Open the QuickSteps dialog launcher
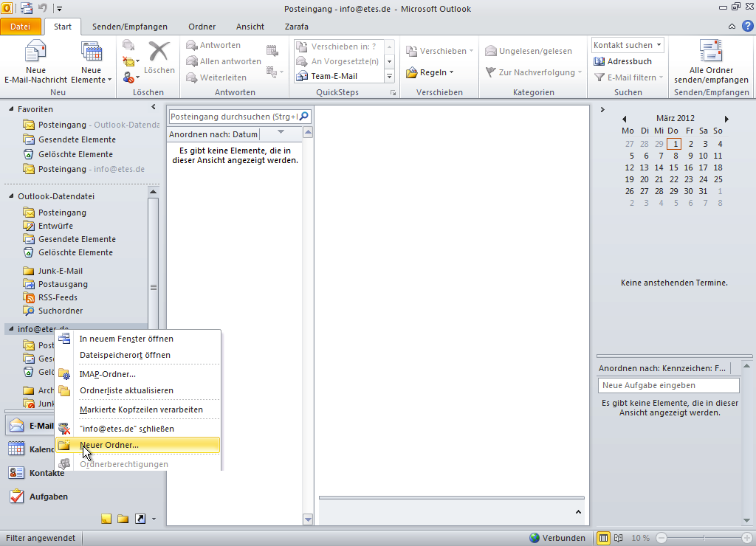Screen dimensions: 756x546 tap(393, 92)
